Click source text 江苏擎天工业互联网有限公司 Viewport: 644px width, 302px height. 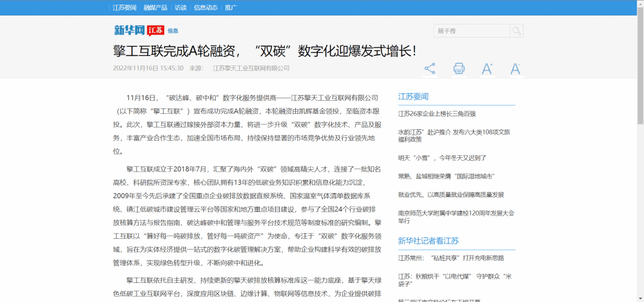[x=251, y=68]
